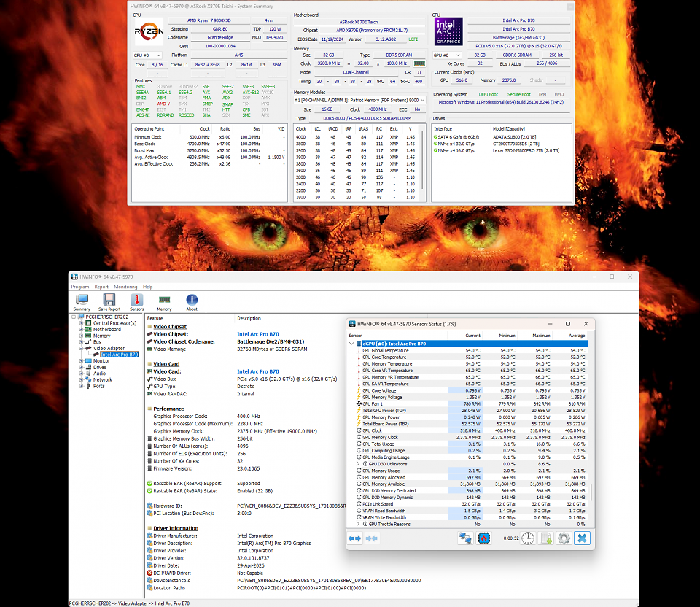
Task: Expand the Ports tree node
Action: coord(81,386)
